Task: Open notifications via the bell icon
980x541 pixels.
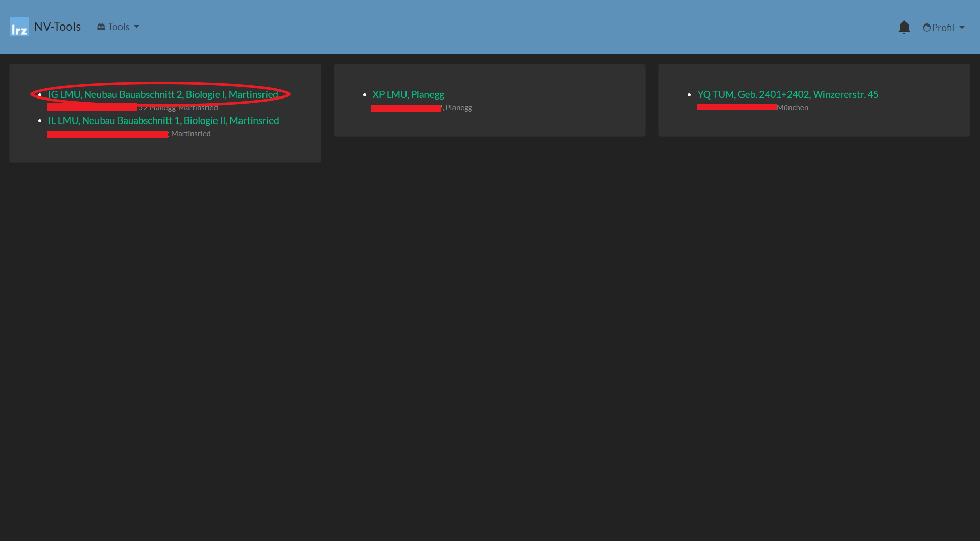Action: (904, 27)
